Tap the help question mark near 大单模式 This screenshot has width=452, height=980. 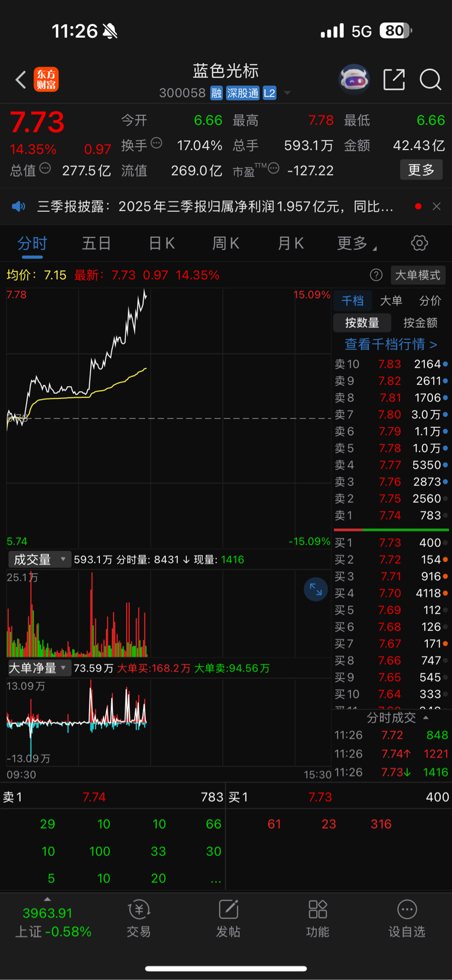click(x=376, y=275)
